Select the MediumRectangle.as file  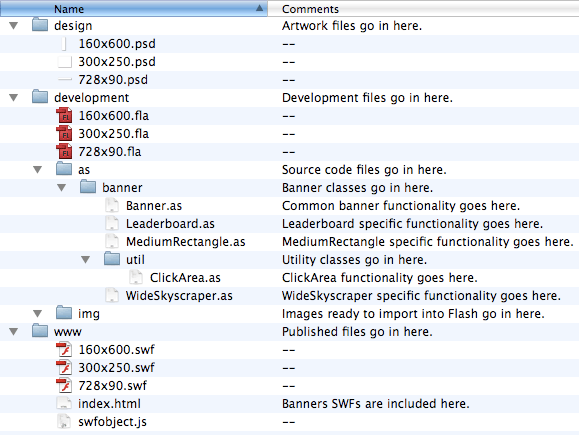click(x=186, y=242)
